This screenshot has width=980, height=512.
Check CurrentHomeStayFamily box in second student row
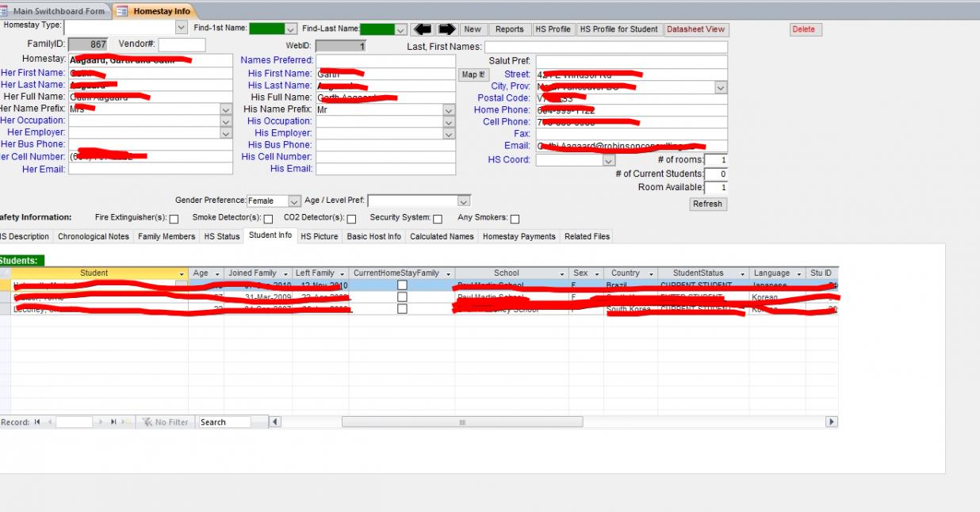click(402, 297)
